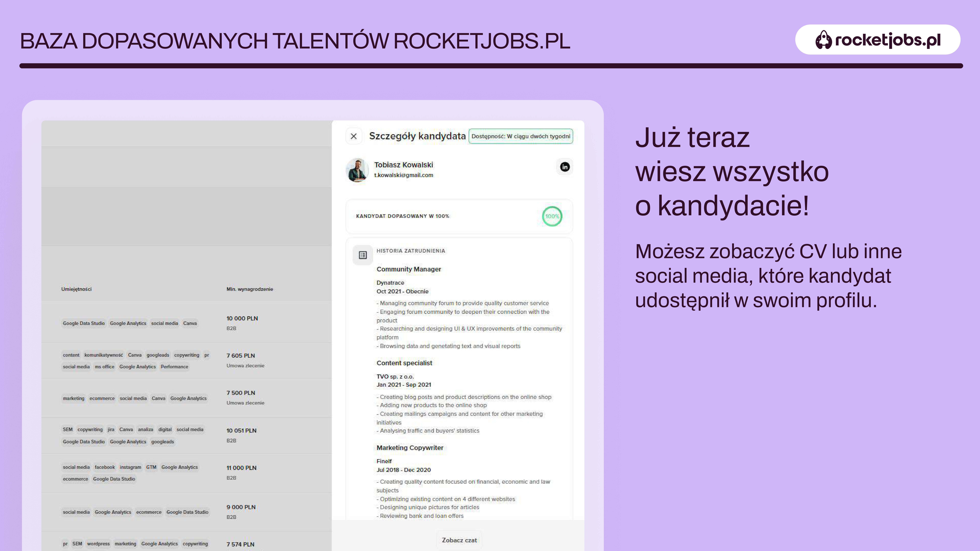Select the Google Data Studio tag in first row

click(84, 323)
